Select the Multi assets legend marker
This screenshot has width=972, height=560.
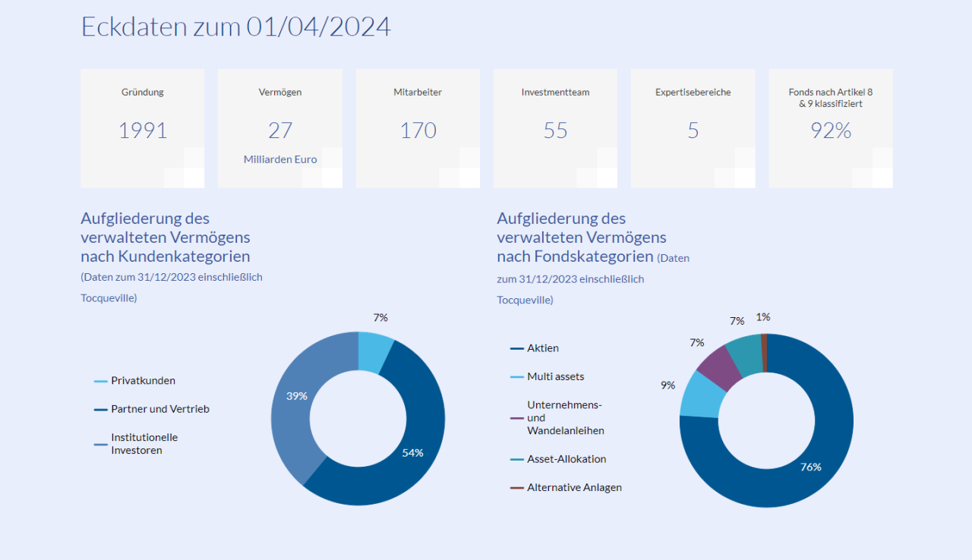coord(515,376)
